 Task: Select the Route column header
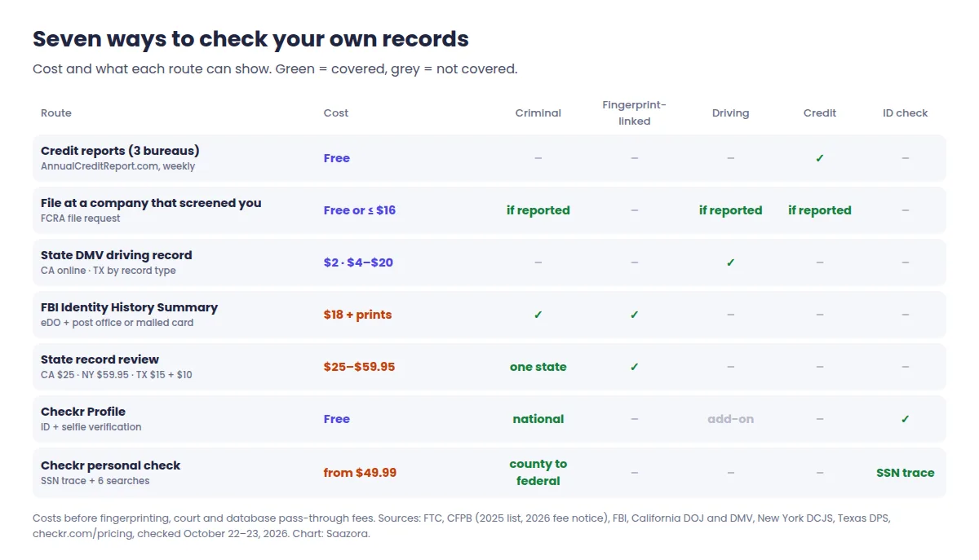56,113
